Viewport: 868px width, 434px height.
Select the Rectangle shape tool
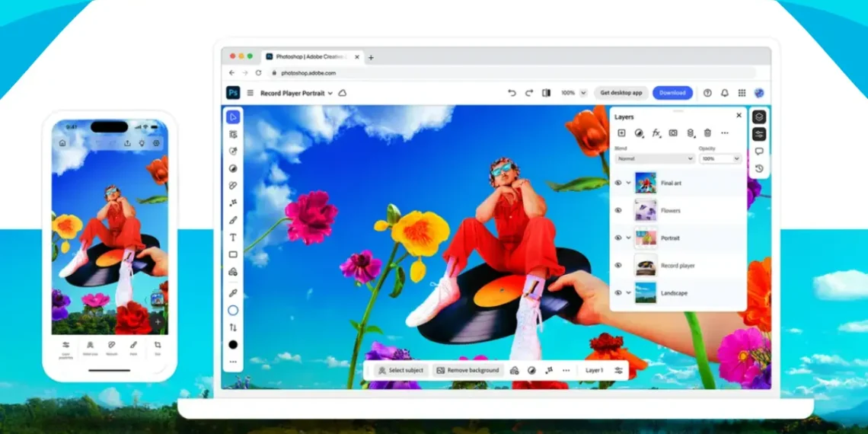(233, 254)
